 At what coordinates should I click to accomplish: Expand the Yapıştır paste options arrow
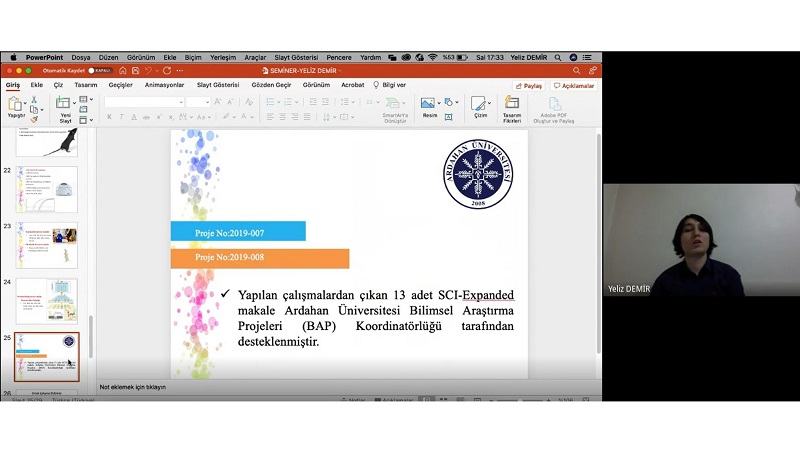click(x=25, y=104)
